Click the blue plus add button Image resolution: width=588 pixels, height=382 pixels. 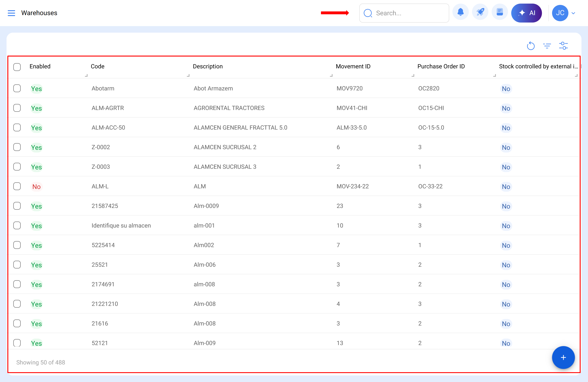point(563,357)
